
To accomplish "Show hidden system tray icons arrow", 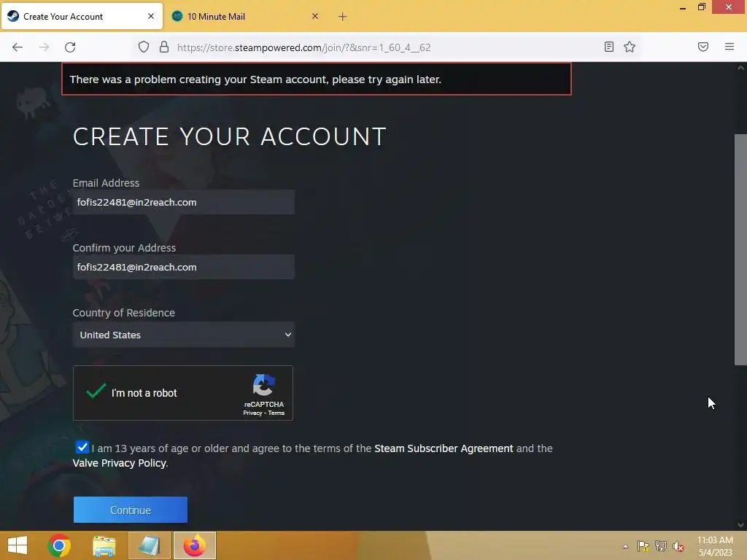I will coord(625,546).
